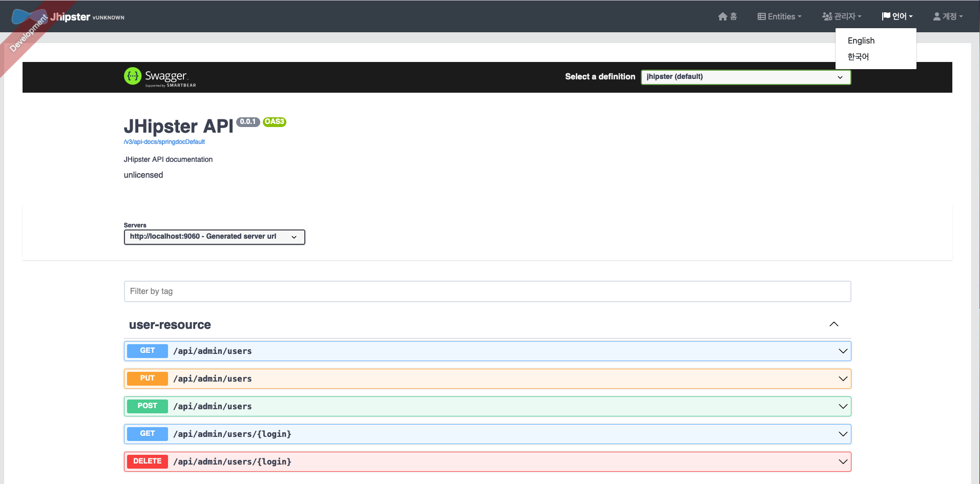Viewport: 980px width, 484px height.
Task: Collapse the user-resource section arrow
Action: [x=834, y=324]
